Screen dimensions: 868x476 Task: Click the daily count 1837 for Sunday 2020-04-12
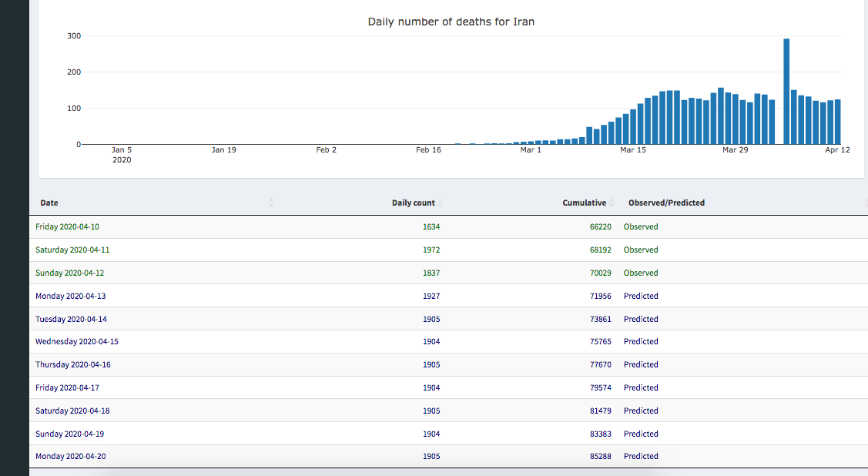click(x=431, y=273)
